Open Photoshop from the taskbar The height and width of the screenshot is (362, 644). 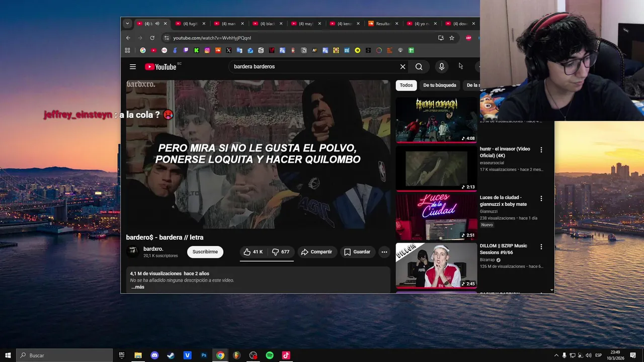click(x=204, y=355)
